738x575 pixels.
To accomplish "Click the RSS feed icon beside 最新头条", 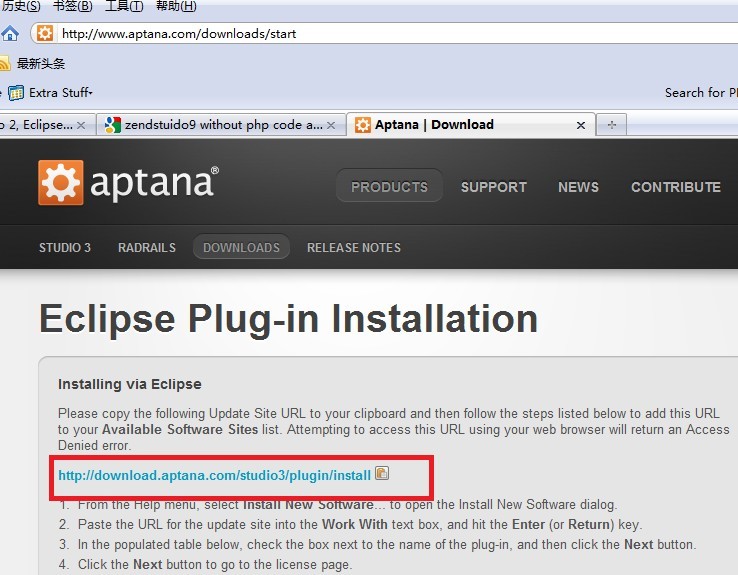I will [4, 63].
